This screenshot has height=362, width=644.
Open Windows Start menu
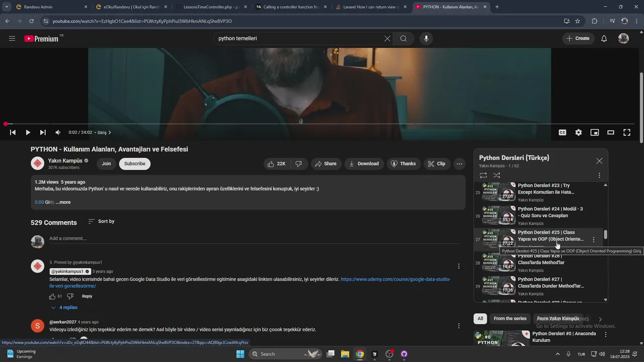pyautogui.click(x=240, y=354)
